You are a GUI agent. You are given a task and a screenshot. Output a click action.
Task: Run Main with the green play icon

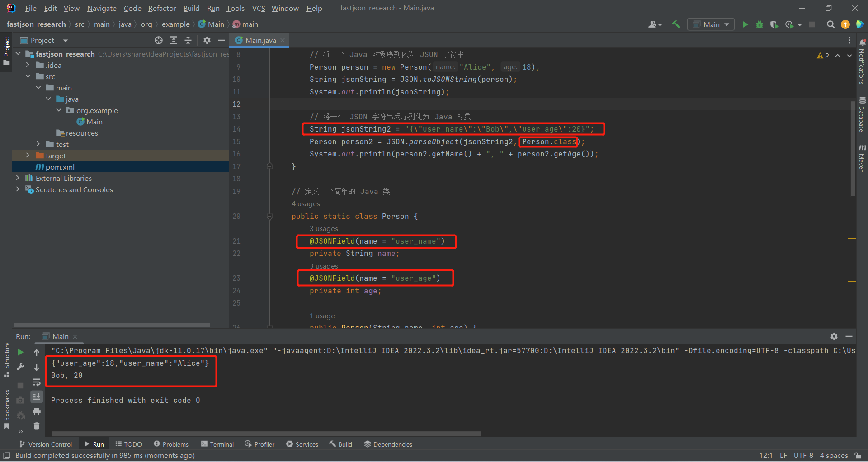[x=745, y=24]
